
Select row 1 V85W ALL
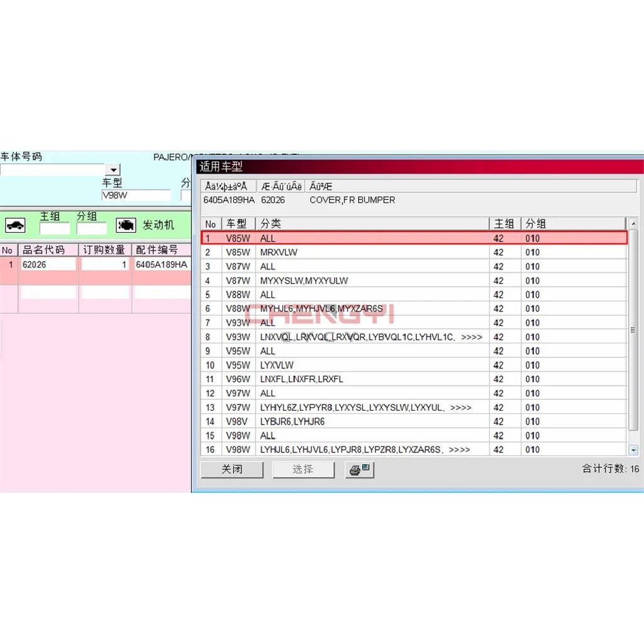(x=414, y=238)
